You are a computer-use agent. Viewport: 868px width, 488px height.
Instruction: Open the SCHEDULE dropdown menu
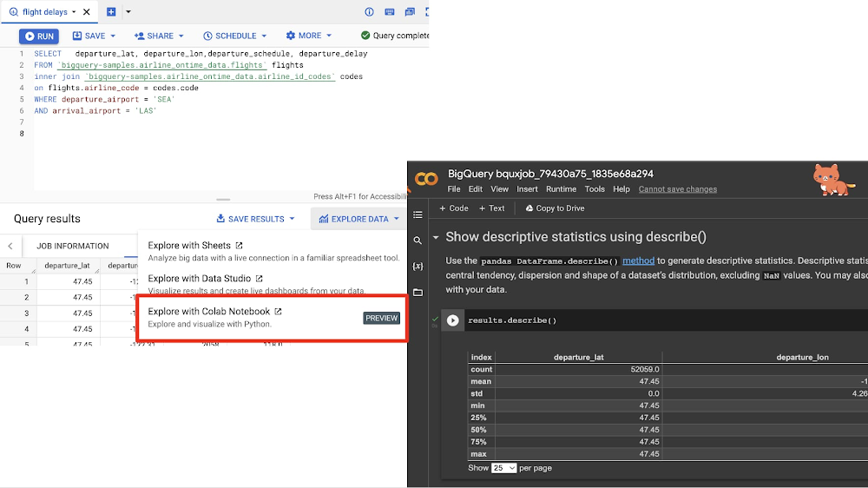[234, 36]
